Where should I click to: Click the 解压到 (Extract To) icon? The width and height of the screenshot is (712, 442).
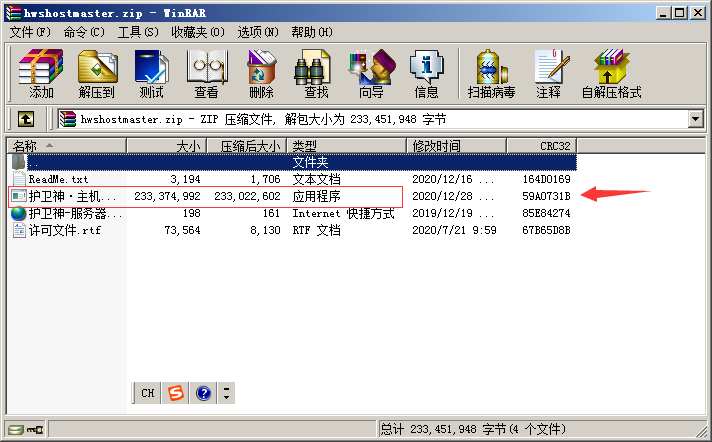tap(97, 74)
